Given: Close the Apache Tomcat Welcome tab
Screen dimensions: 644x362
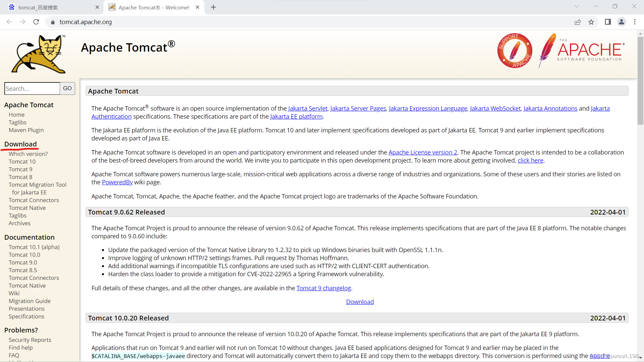Looking at the screenshot, I should tap(198, 7).
